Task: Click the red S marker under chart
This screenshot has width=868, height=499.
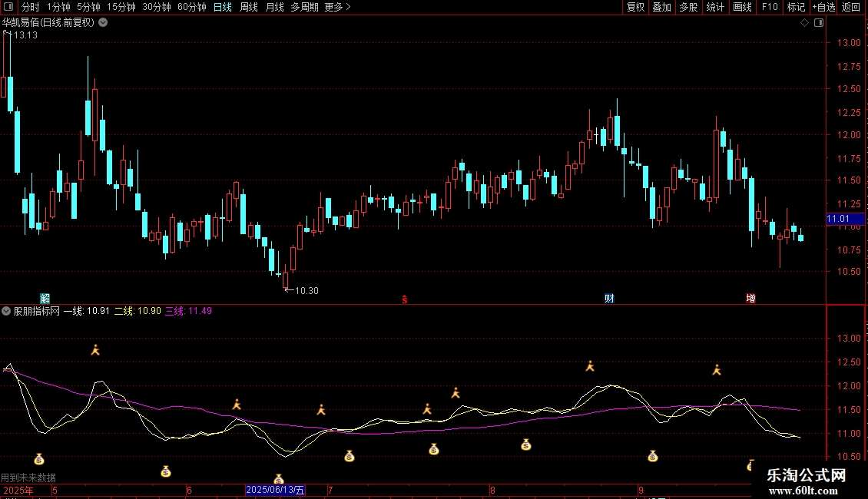Action: (405, 299)
